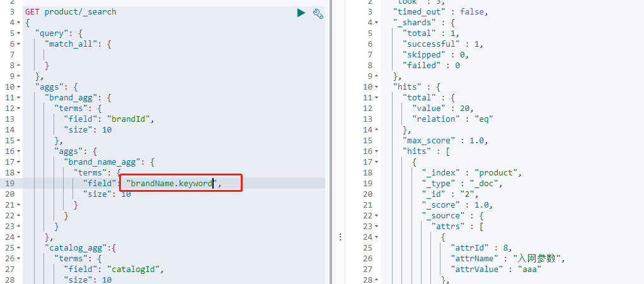Fold attr object at response line 24
The height and width of the screenshot is (284, 644).
377,237
